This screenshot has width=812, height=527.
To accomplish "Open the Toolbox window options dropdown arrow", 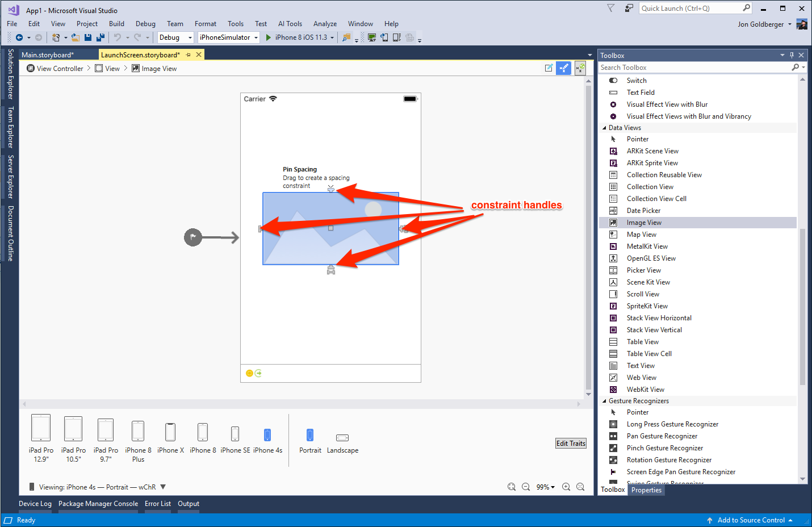I will [x=782, y=55].
